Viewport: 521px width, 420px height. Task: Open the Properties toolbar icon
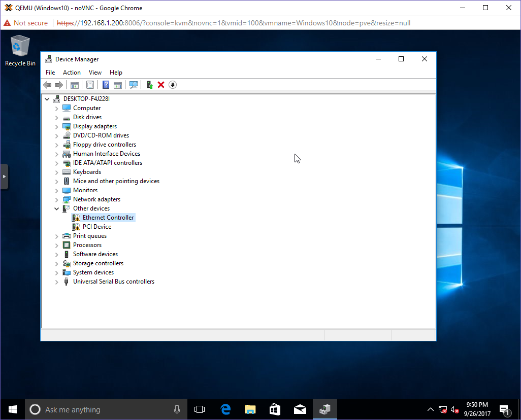tap(90, 85)
